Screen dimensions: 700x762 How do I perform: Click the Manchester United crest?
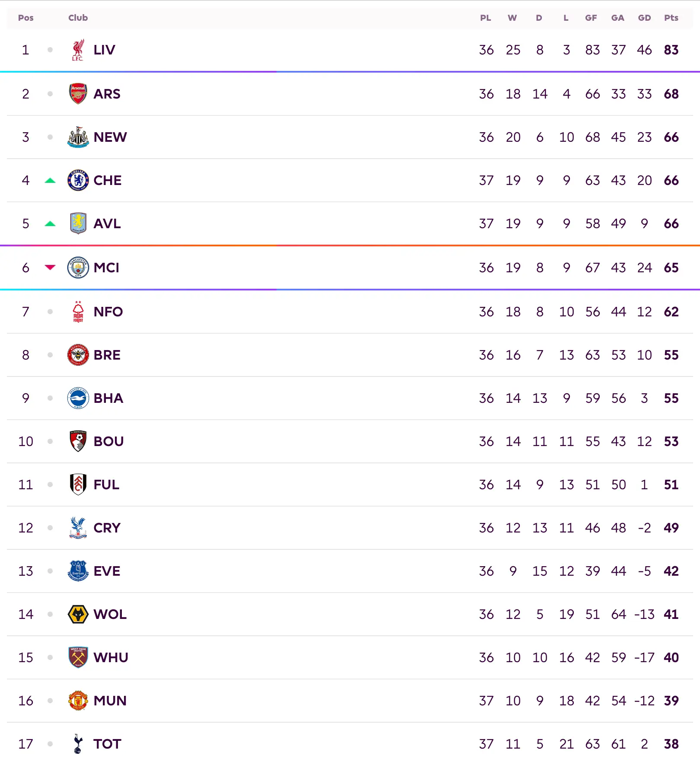[x=78, y=701]
